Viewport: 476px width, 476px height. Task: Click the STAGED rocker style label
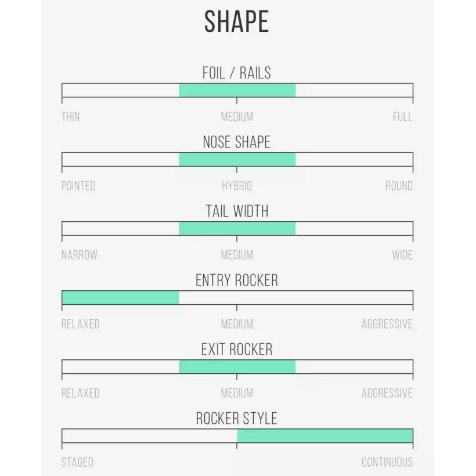tap(77, 462)
